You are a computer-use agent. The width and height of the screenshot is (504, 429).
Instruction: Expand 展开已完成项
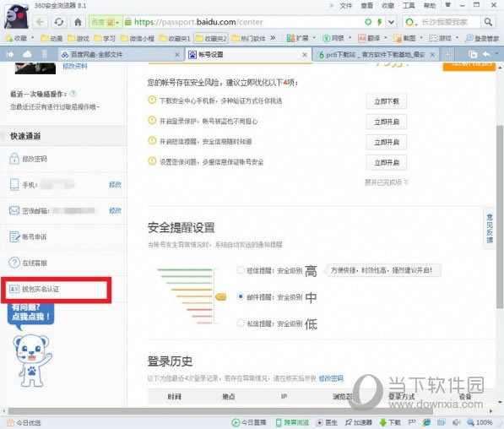(x=387, y=182)
